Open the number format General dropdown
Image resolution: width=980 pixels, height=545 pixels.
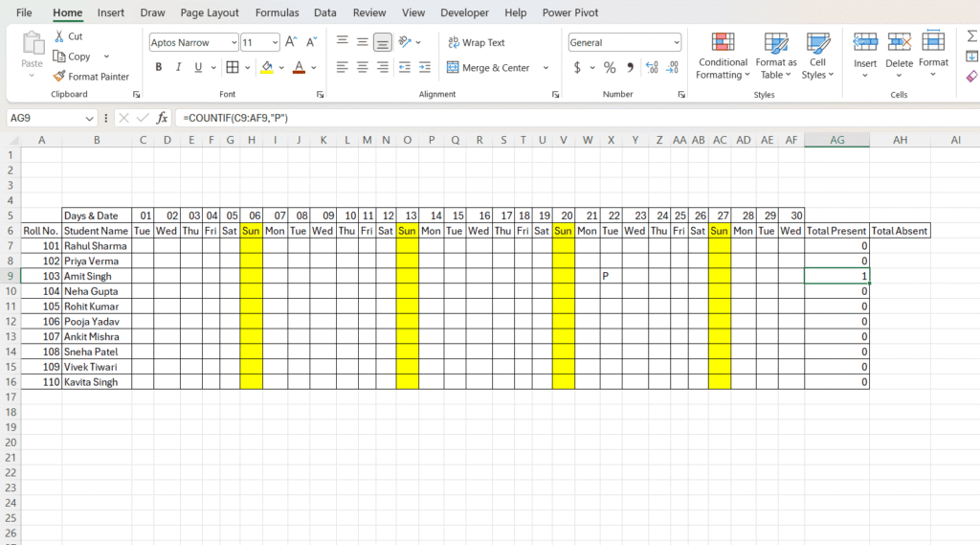click(x=677, y=42)
